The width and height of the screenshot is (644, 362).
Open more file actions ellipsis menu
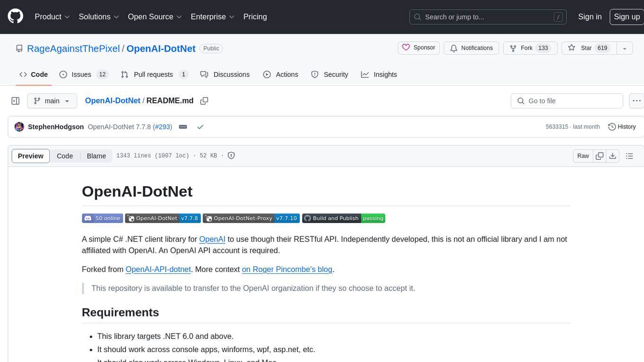coord(636,101)
